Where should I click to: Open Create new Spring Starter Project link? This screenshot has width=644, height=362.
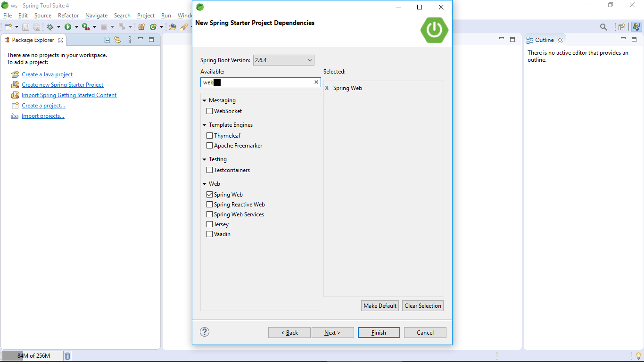pos(62,84)
